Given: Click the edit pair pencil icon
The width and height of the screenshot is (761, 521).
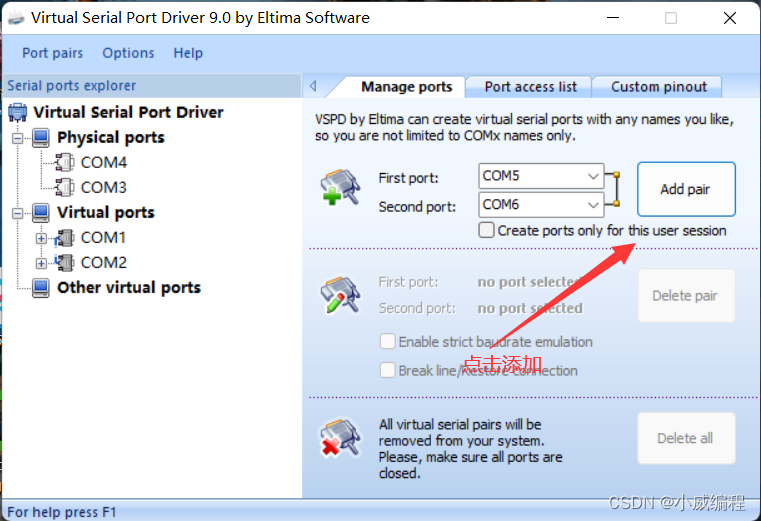Looking at the screenshot, I should (x=340, y=295).
